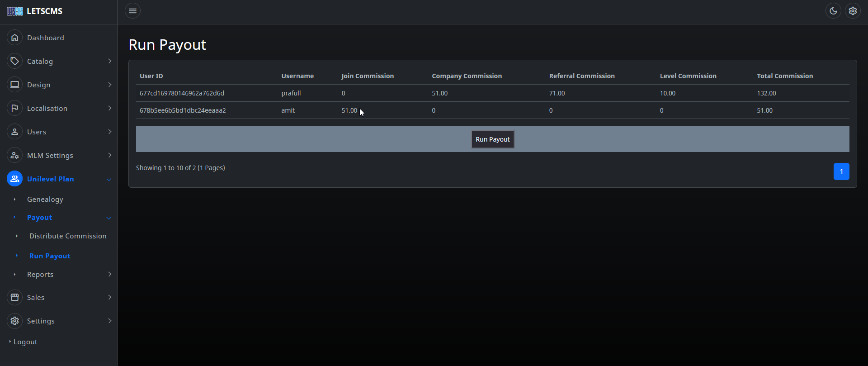Click the Catalog tag icon
This screenshot has width=868, height=366.
[x=14, y=61]
